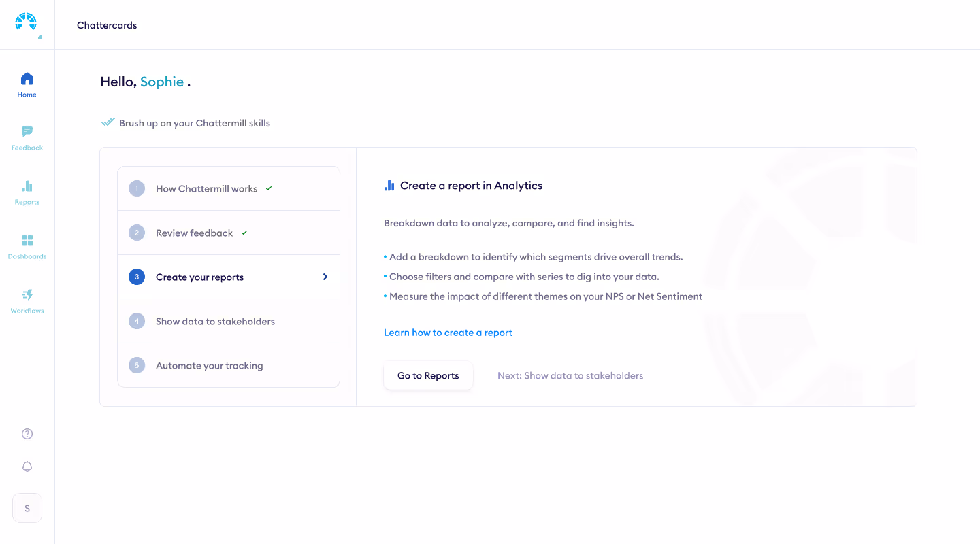The width and height of the screenshot is (980, 544).
Task: Click the Chattercards project title
Action: [x=107, y=25]
